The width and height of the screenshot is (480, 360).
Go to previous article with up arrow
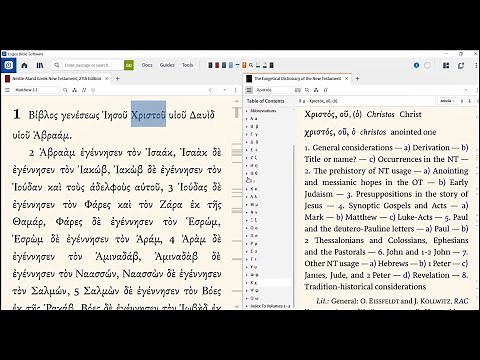click(462, 101)
